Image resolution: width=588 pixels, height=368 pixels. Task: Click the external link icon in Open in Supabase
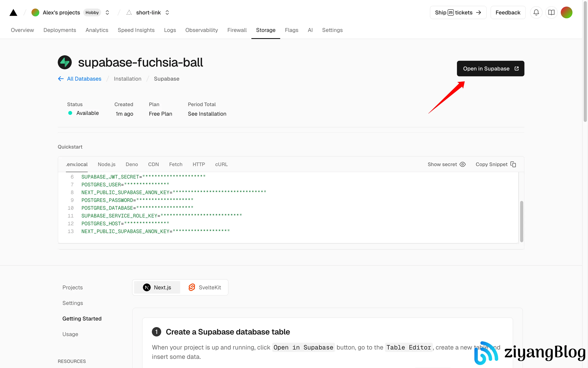(x=517, y=69)
